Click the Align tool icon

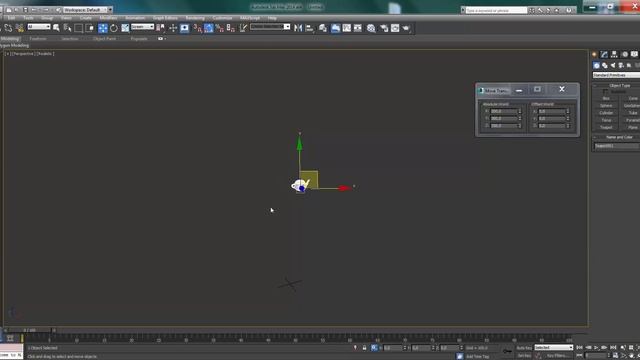pyautogui.click(x=310, y=28)
